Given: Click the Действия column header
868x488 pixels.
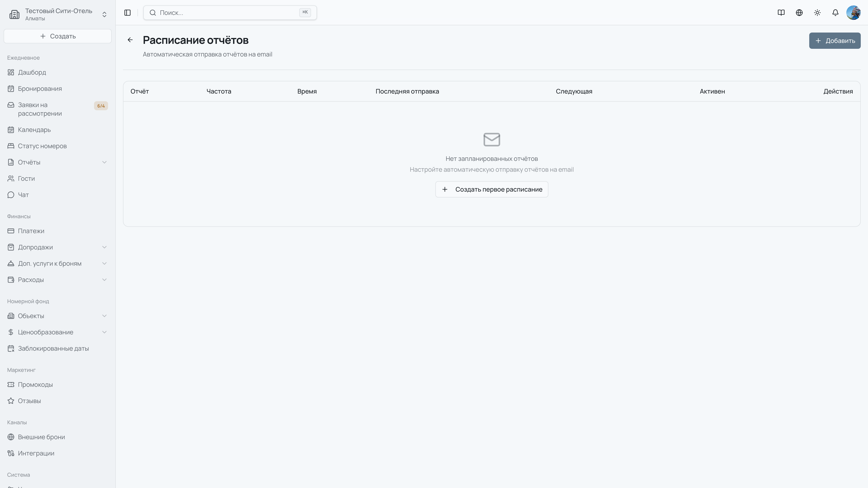Looking at the screenshot, I should (838, 91).
